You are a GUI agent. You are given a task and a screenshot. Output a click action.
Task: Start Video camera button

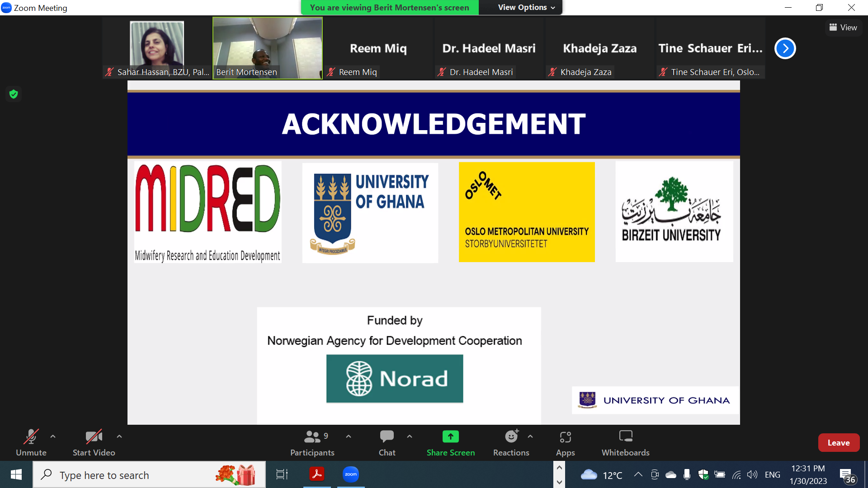(94, 442)
